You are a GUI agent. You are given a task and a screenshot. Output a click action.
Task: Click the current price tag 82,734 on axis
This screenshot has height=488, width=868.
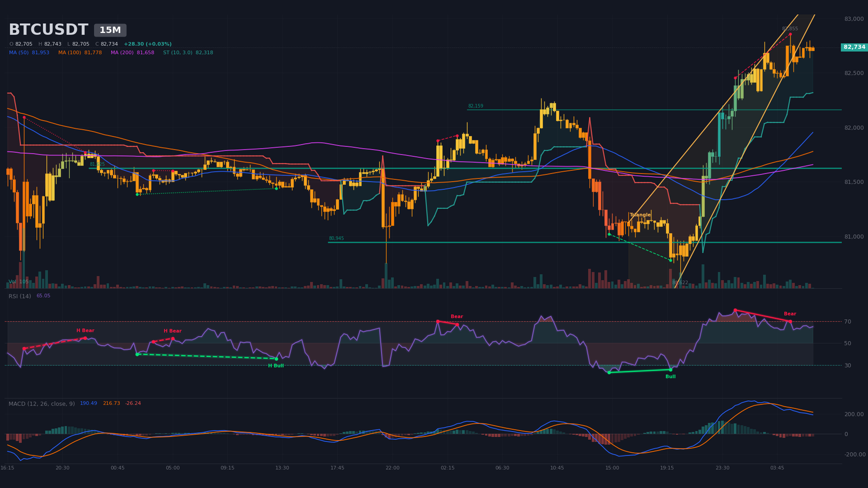click(854, 47)
